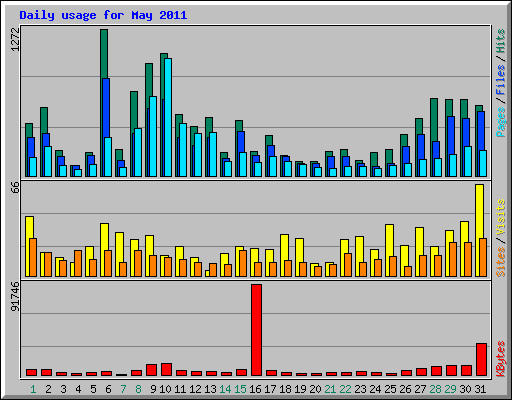Select the green day "15" axis label
Viewport: 512px width, 400px height.
pos(240,389)
